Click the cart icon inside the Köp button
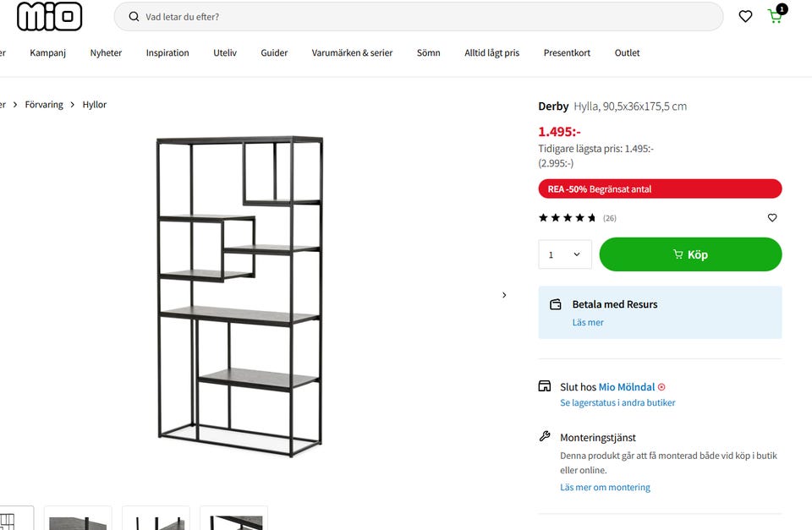Viewport: 812px width, 530px height. click(678, 254)
